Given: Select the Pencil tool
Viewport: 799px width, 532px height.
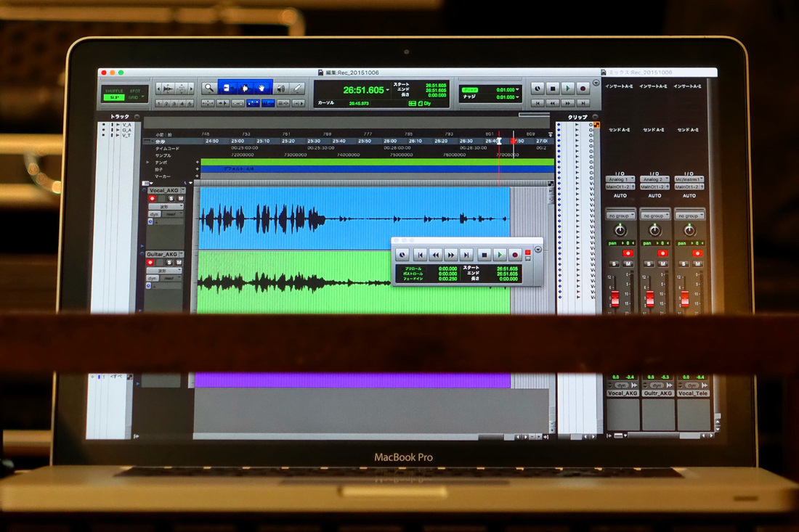Looking at the screenshot, I should click(298, 89).
